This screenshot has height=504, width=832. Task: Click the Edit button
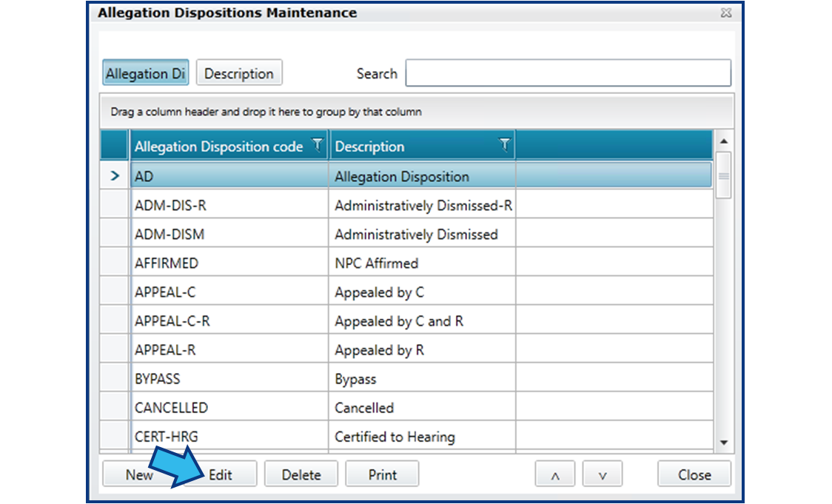coord(220,474)
